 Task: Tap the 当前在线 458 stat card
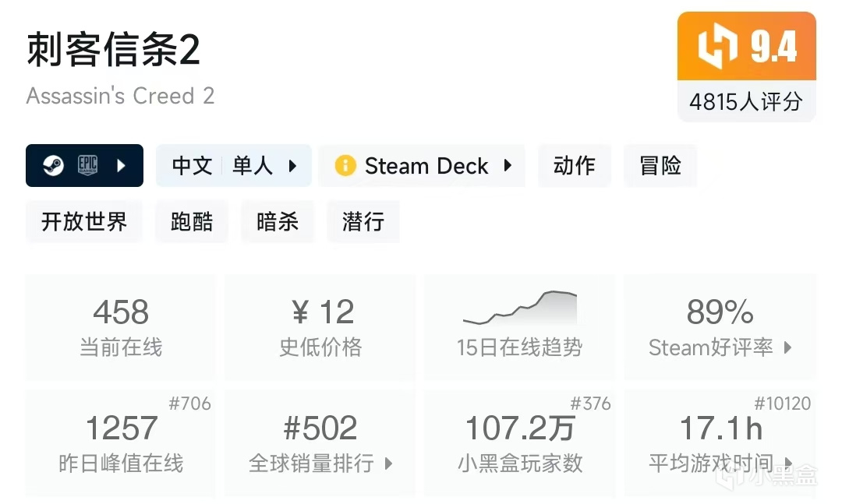121,327
